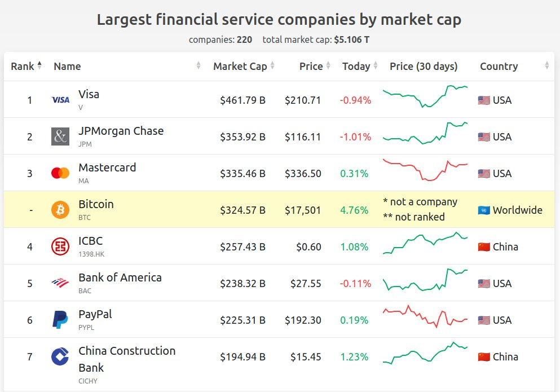Sort by Country column arrows
The width and height of the screenshot is (560, 392).
(547, 65)
